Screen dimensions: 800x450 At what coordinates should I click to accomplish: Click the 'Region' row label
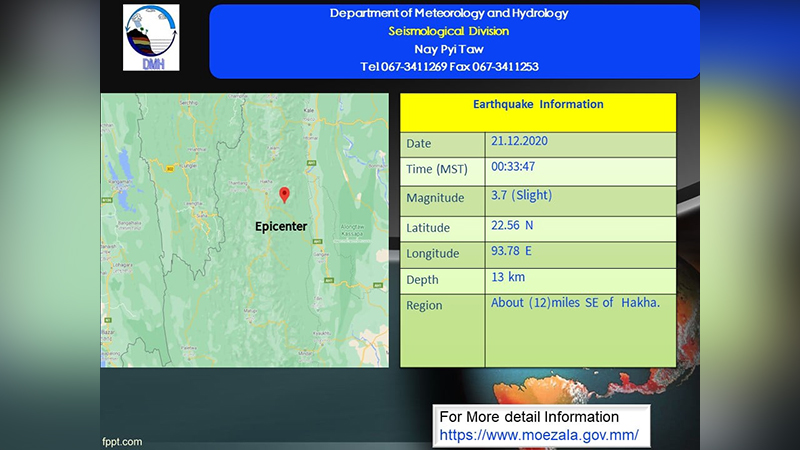(424, 306)
